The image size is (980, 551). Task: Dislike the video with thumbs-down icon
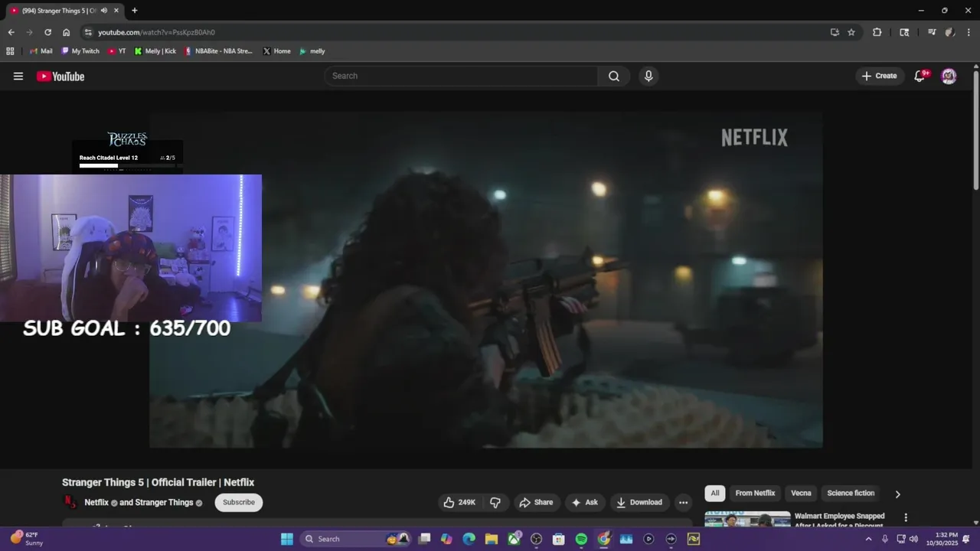pos(495,502)
